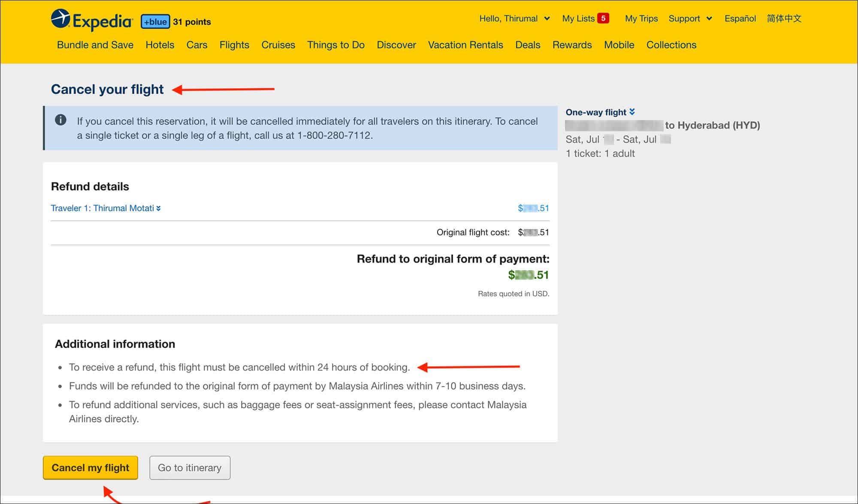Viewport: 858px width, 504px height.
Task: Click the 'to Hyderabad (HYD)' destination text
Action: (x=712, y=125)
